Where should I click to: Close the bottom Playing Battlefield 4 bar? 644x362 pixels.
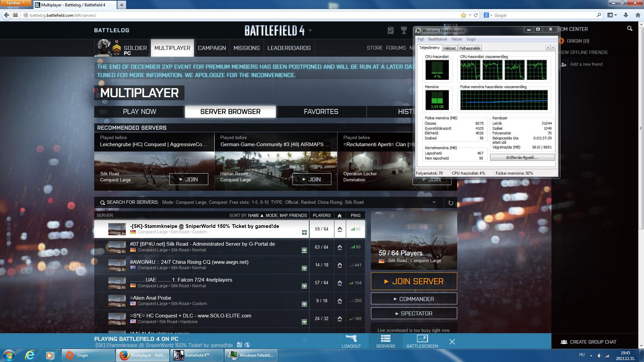tap(452, 342)
